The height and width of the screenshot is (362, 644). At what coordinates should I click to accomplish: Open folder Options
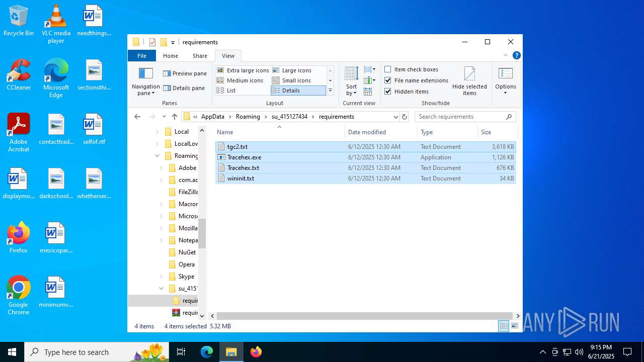[505, 81]
